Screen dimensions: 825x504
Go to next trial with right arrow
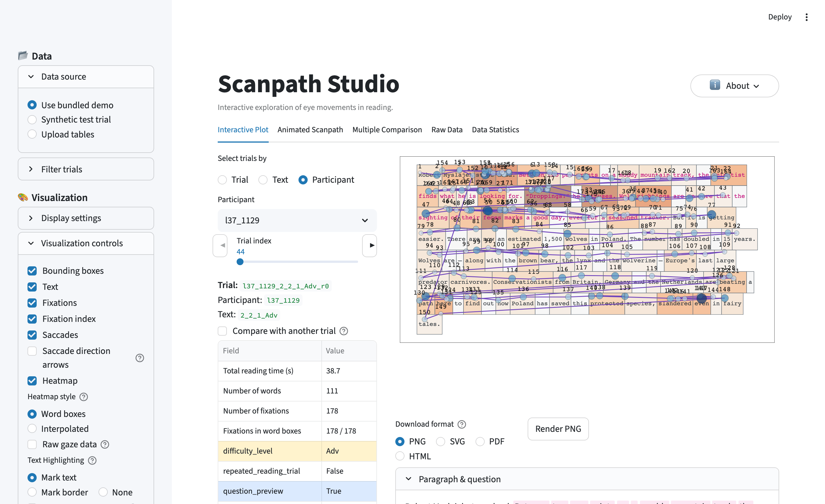pyautogui.click(x=370, y=245)
